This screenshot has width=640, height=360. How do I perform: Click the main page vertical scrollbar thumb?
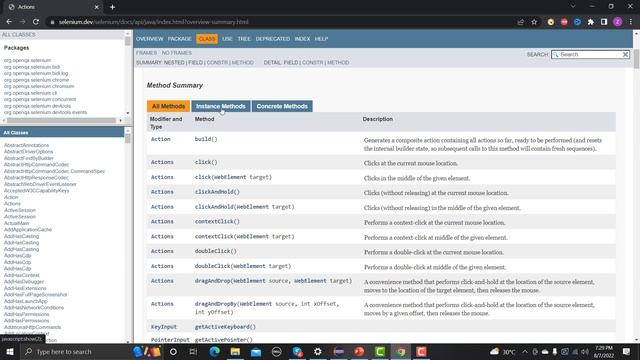tap(636, 58)
